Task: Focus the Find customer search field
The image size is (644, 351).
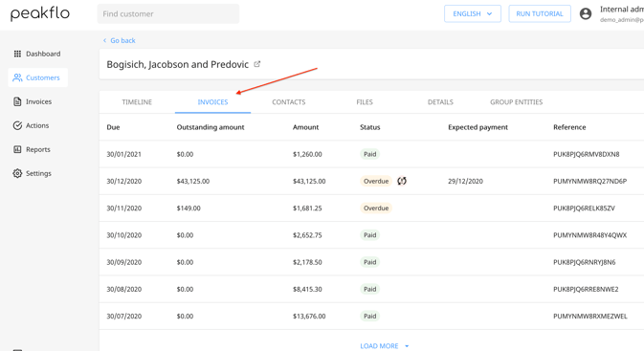Action: [168, 14]
